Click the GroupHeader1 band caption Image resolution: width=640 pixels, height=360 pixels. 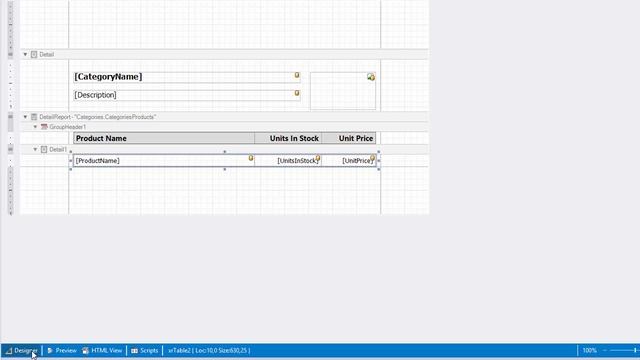pos(68,127)
